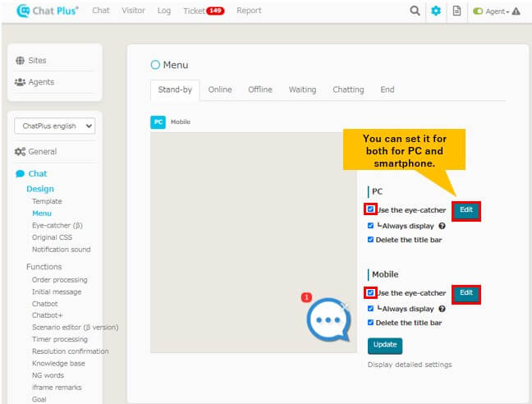Click the Chat Plus logo

(48, 11)
